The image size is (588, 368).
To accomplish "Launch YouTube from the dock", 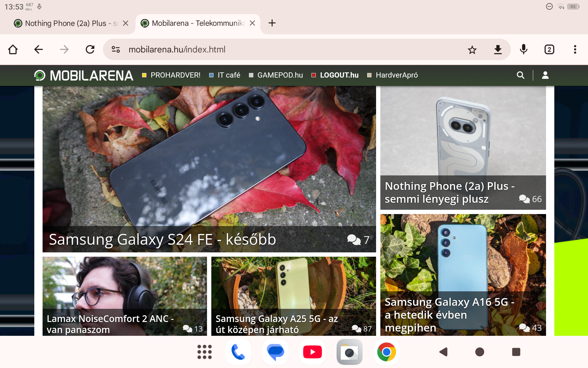I will click(x=312, y=352).
